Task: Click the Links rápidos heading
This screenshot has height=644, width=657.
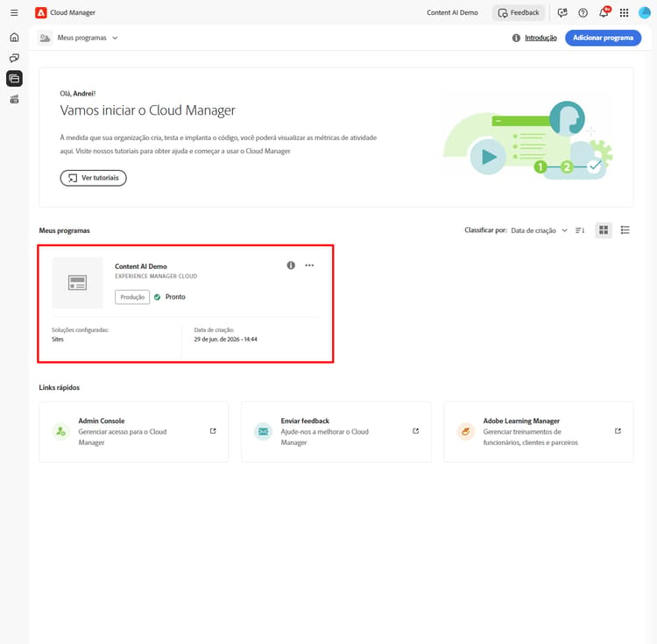Action: 59,387
